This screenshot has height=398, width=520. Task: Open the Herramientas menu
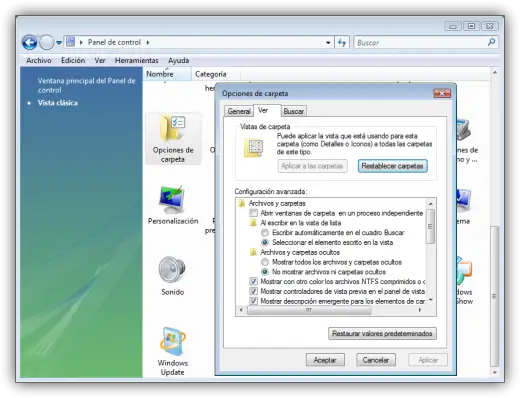(136, 60)
